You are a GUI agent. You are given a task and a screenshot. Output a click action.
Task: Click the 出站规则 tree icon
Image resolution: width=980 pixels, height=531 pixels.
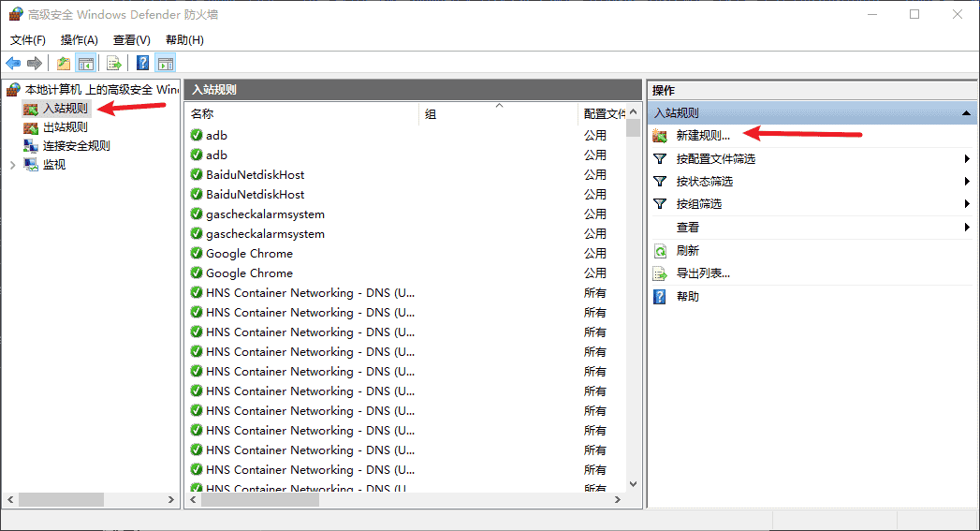[x=31, y=127]
